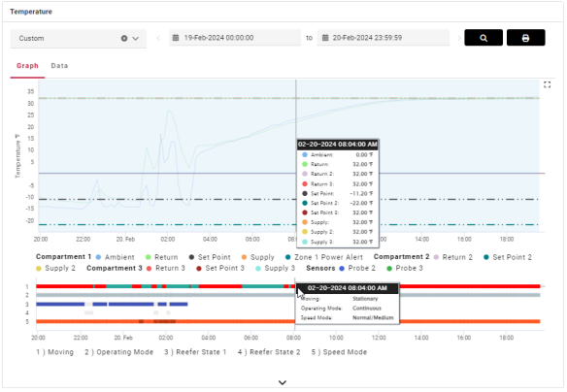This screenshot has width=567, height=392.
Task: Toggle Supply 3 legend entry
Action: (275, 268)
